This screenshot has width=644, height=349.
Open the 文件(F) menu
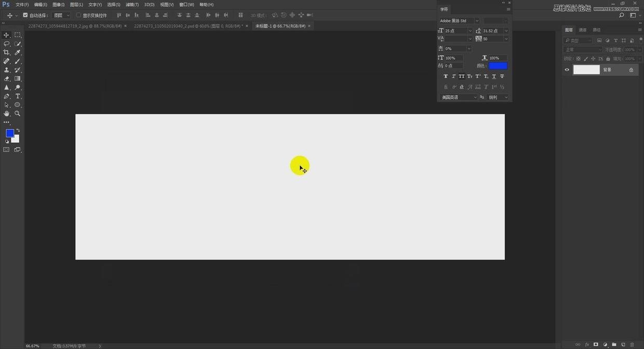point(22,5)
